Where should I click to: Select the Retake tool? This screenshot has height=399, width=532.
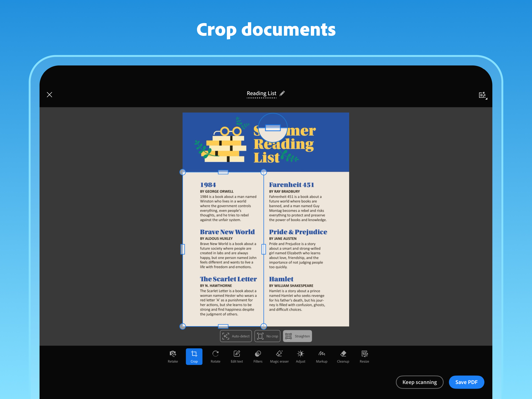173,356
